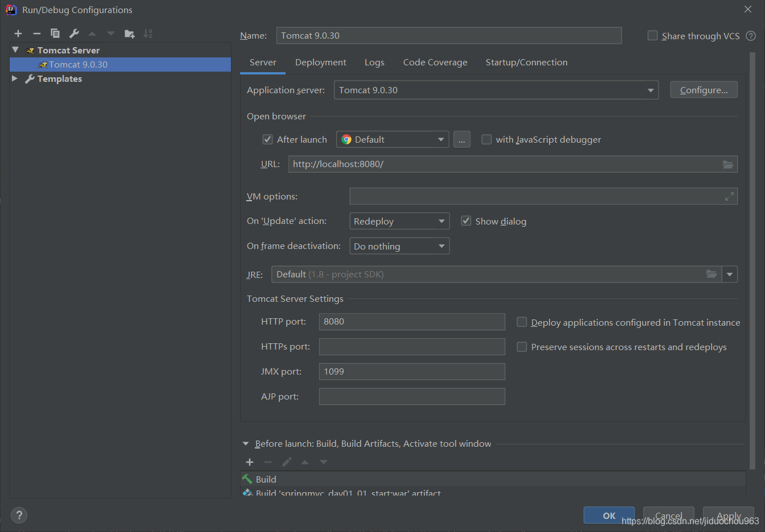Collapse the Tomcat Server tree node
Viewport: 765px width, 532px height.
click(x=15, y=50)
